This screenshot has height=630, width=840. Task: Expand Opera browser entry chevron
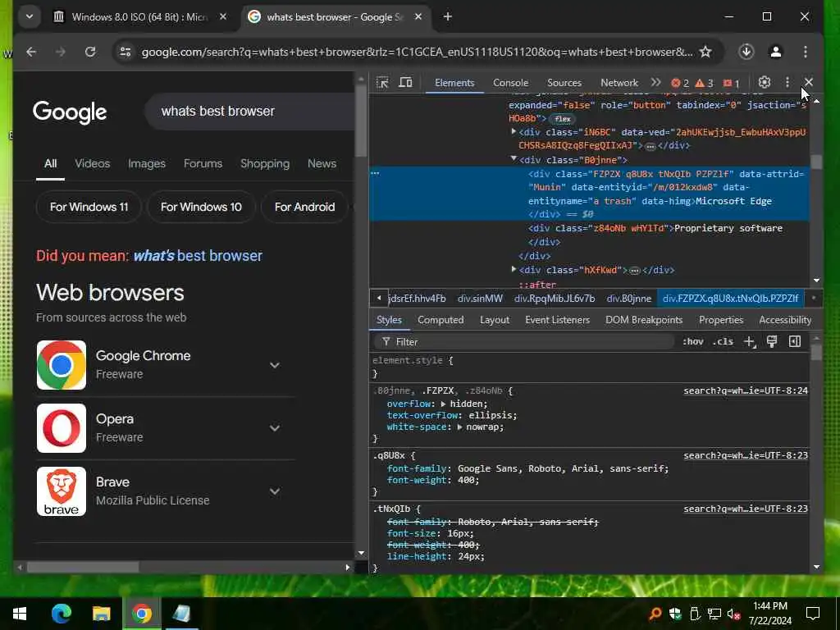(x=275, y=428)
